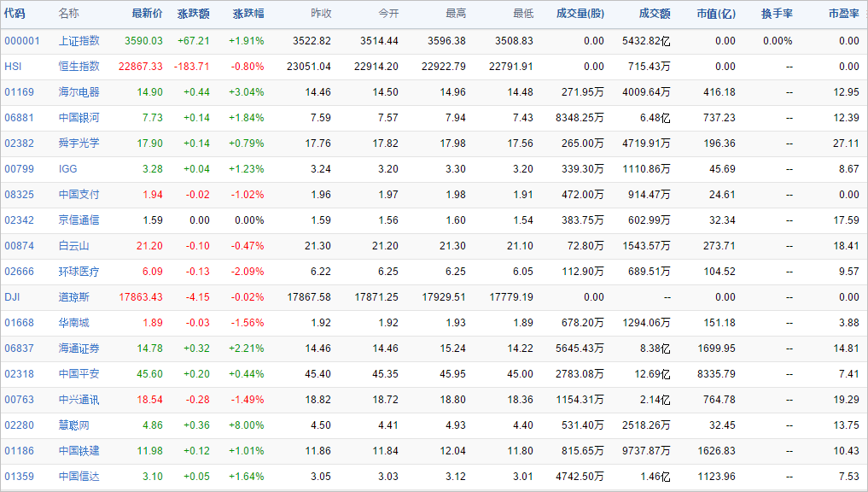The width and height of the screenshot is (868, 492).
Task: Open 慧聪网 stock link
Action: (x=74, y=425)
